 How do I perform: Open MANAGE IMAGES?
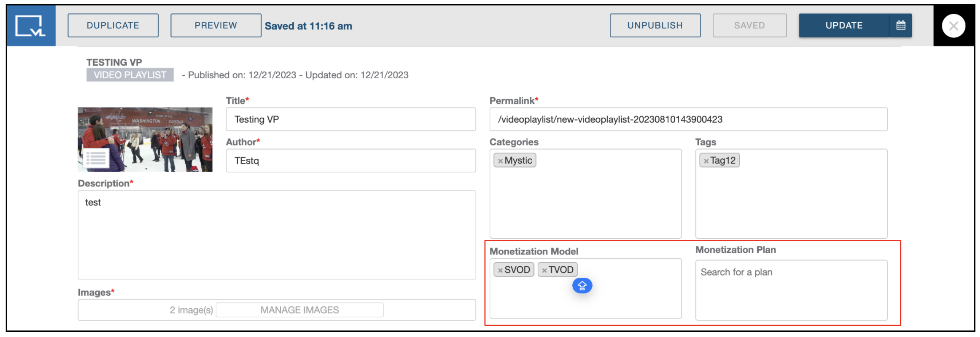pos(299,310)
